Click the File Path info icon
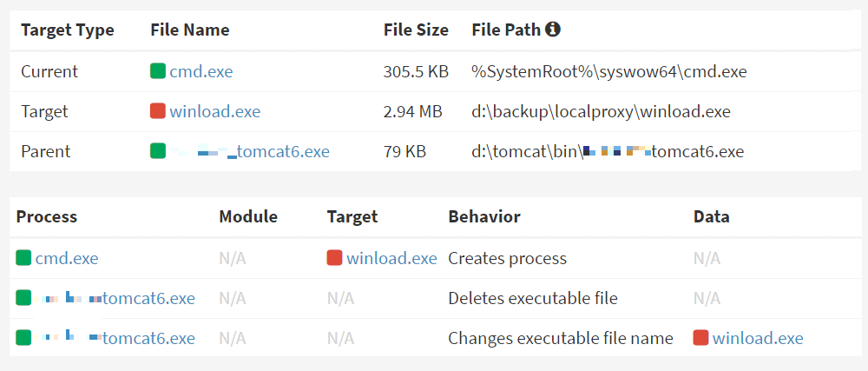The image size is (868, 371). [x=552, y=30]
